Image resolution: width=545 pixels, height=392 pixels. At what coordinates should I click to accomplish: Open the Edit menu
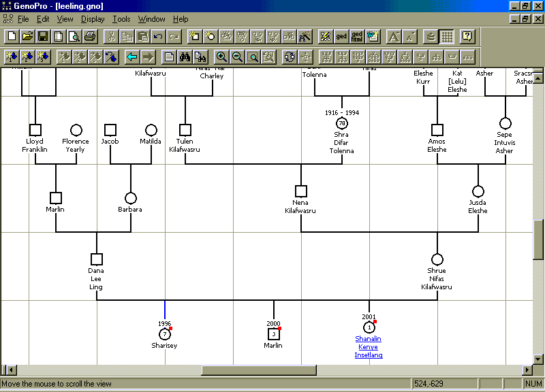43,19
